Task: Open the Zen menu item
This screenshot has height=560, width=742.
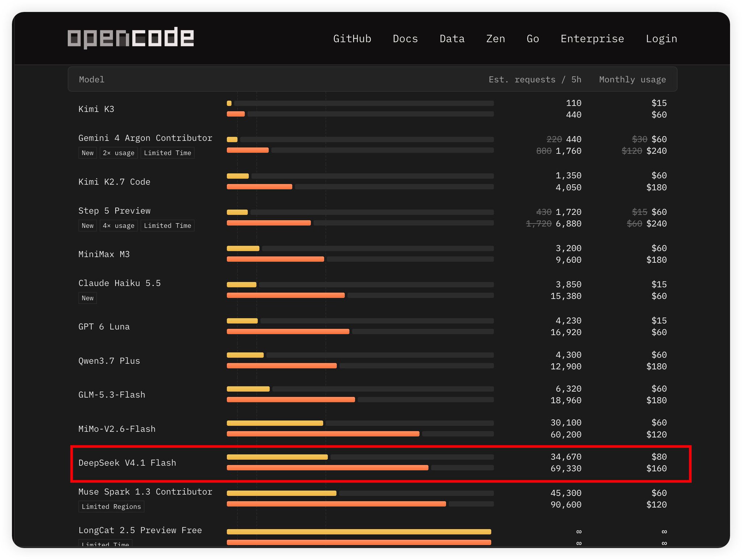Action: tap(496, 39)
